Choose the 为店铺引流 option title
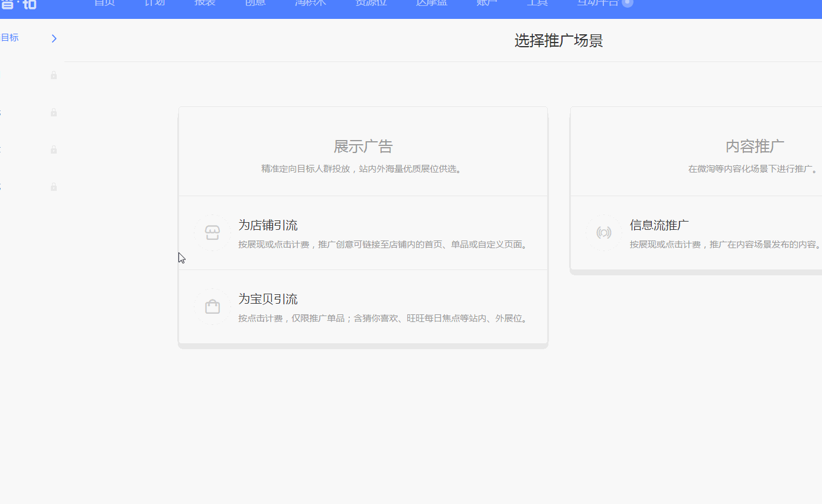 (x=268, y=225)
